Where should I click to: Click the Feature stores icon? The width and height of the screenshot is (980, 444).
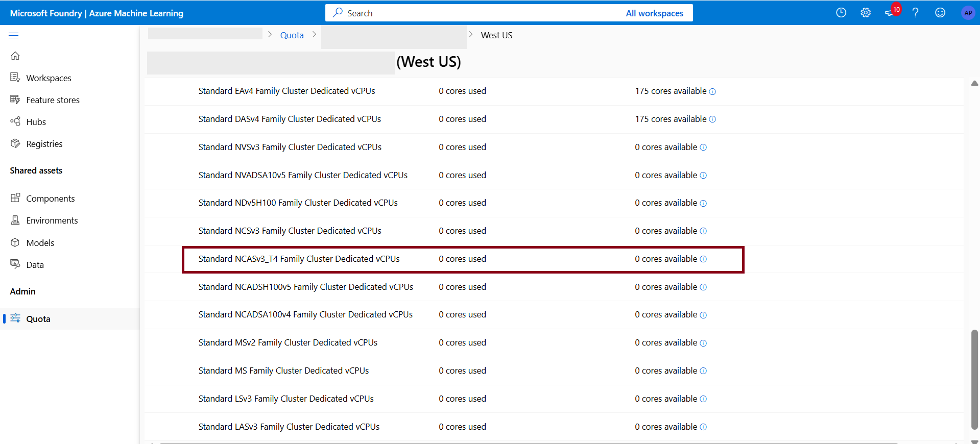pos(15,100)
